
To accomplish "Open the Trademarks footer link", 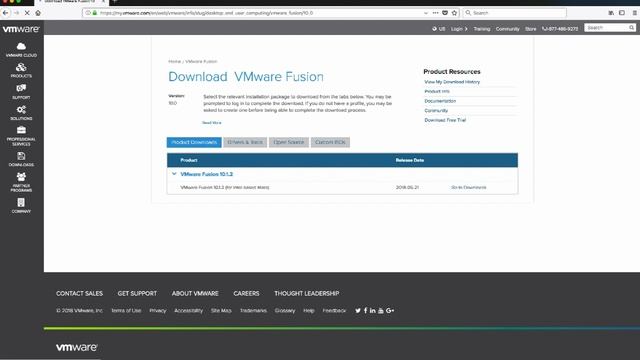I will 253,311.
